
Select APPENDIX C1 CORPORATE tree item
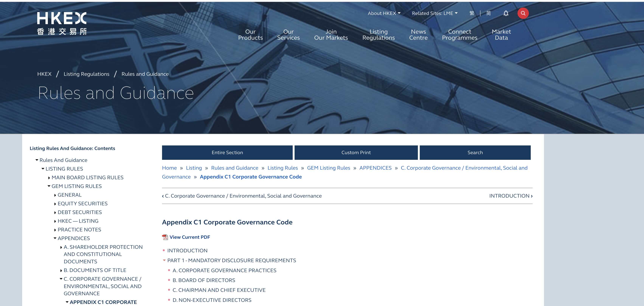pos(103,302)
